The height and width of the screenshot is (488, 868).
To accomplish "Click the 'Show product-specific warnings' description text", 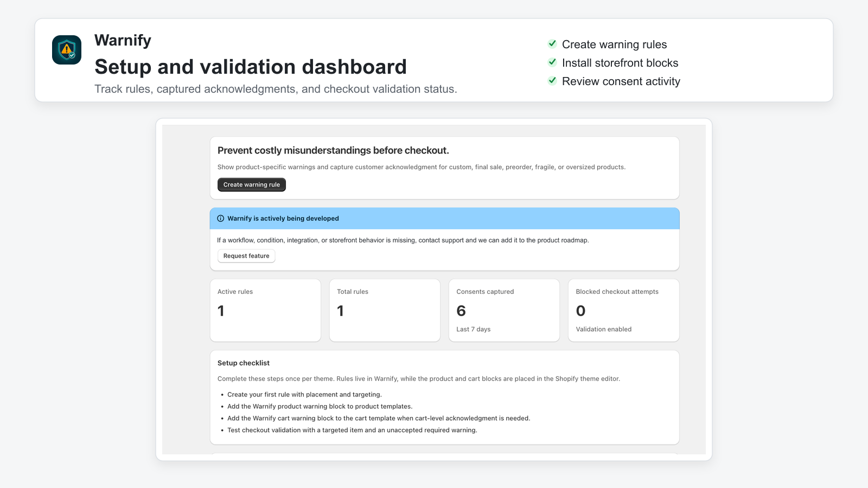I will point(422,167).
